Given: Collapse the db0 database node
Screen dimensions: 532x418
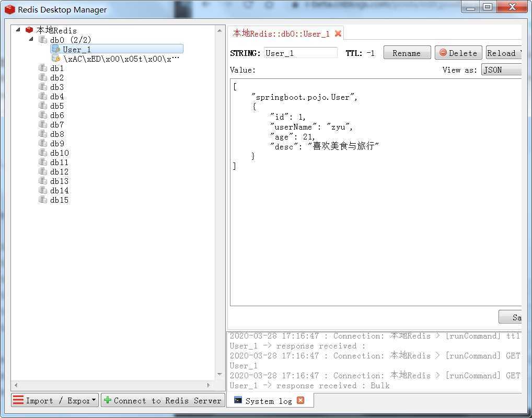Looking at the screenshot, I should [31, 39].
